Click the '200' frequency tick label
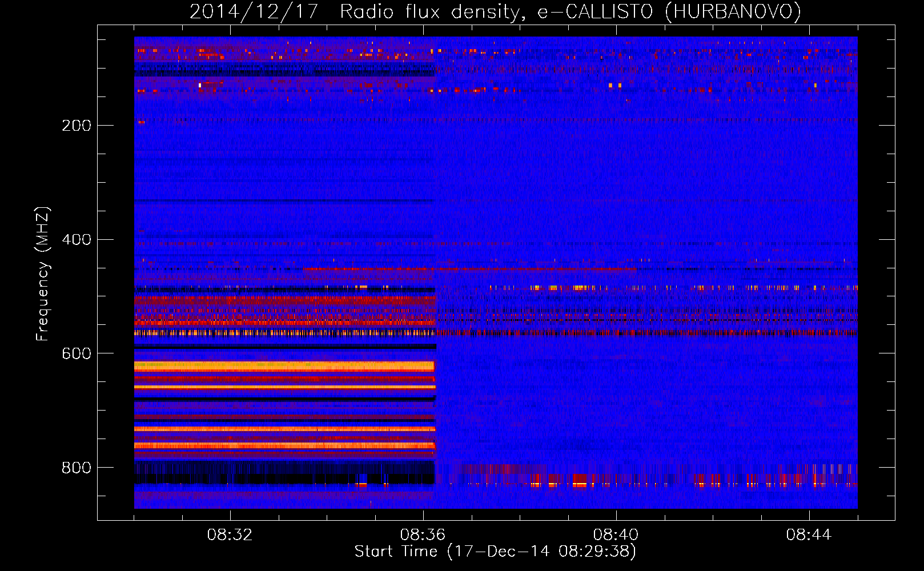This screenshot has height=571, width=924. [77, 125]
